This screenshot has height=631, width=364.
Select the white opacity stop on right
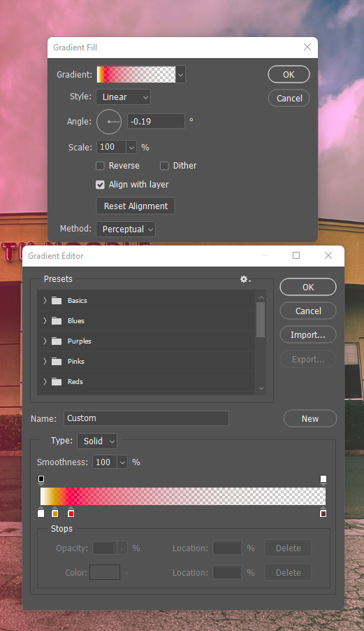point(323,480)
